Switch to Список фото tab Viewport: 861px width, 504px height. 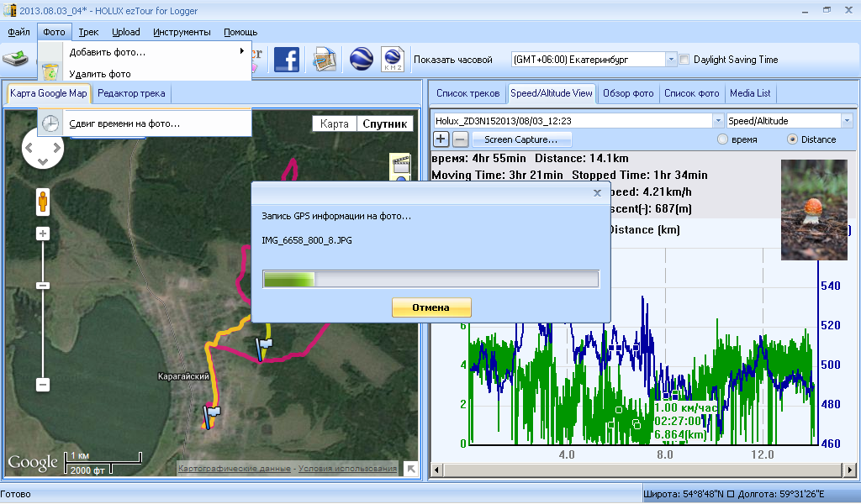tap(691, 93)
